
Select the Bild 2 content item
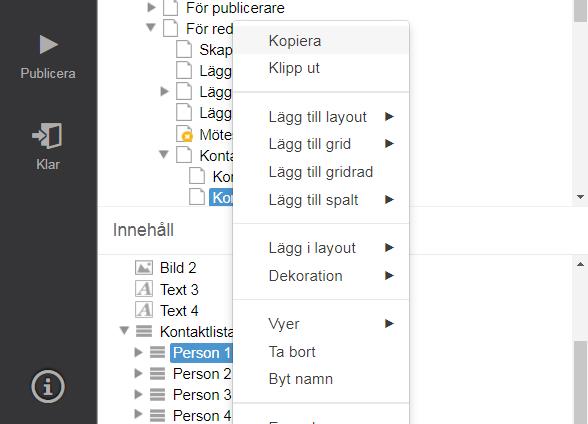tap(178, 268)
